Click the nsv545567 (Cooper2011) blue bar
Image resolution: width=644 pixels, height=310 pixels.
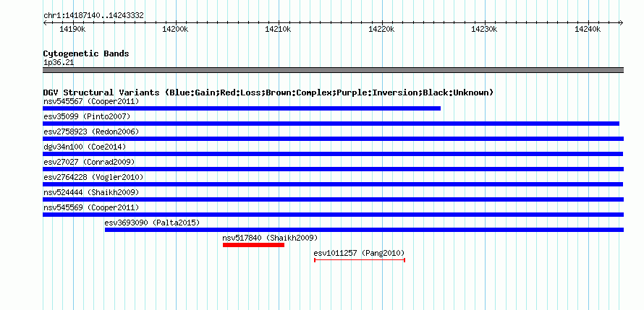click(x=242, y=108)
